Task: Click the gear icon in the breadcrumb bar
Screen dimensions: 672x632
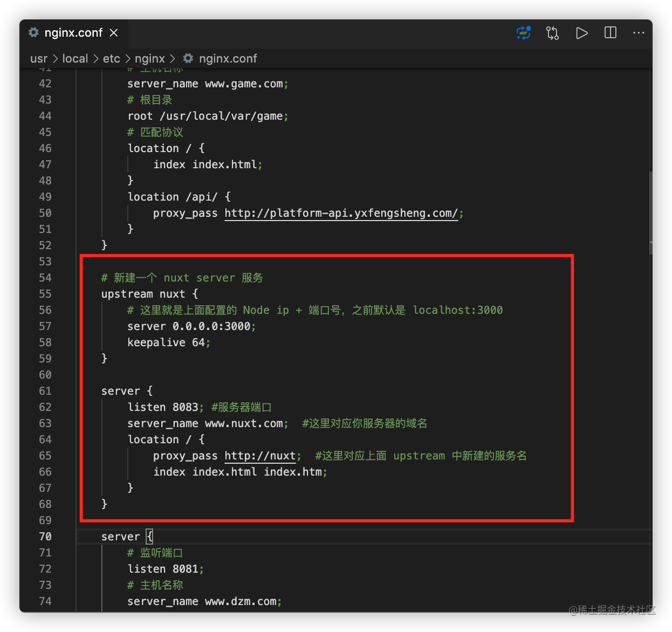Action: coord(187,58)
